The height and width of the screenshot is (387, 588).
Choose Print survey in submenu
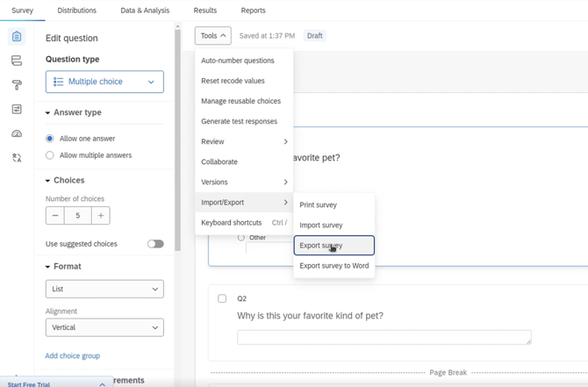click(x=334, y=204)
